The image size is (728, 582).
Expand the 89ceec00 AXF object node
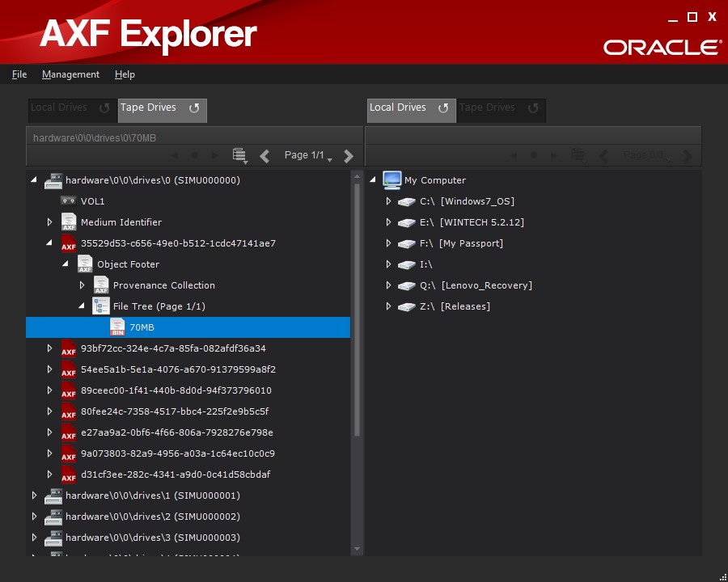49,390
